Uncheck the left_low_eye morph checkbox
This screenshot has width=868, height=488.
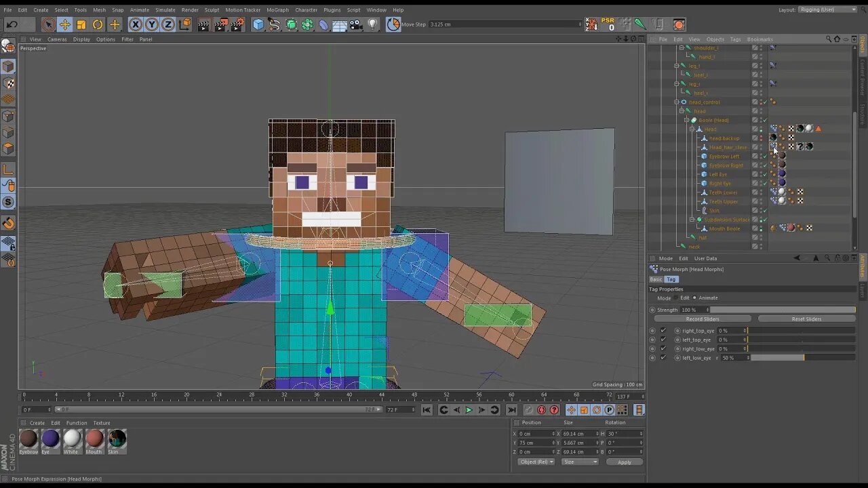[x=663, y=357]
